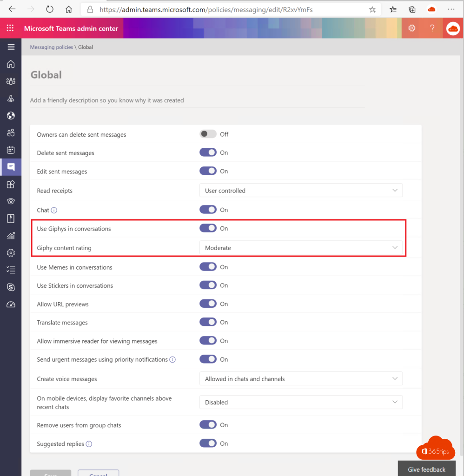Expand the Giphy content rating dropdown
This screenshot has height=476, width=464.
(x=301, y=248)
